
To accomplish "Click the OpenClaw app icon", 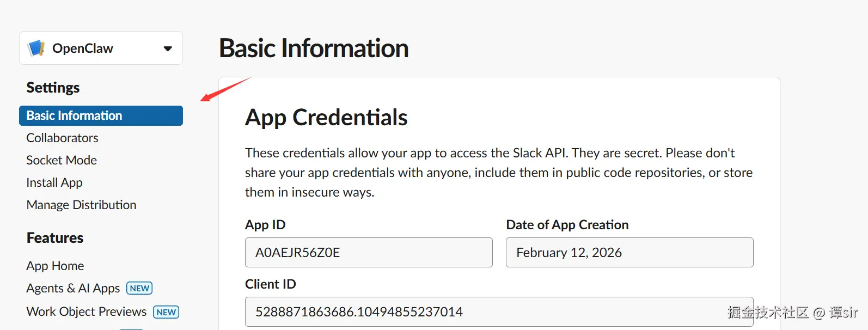I will pos(36,48).
